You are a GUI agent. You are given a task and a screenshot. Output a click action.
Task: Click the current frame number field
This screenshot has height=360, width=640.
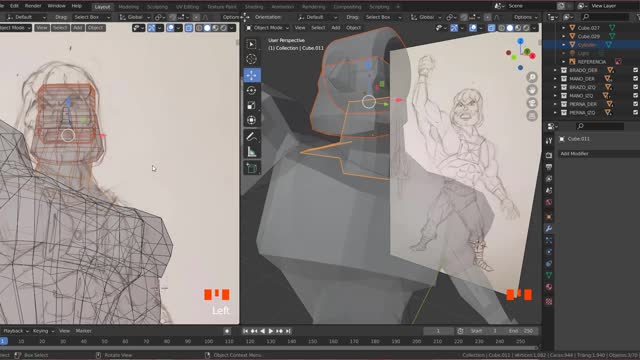coord(438,331)
